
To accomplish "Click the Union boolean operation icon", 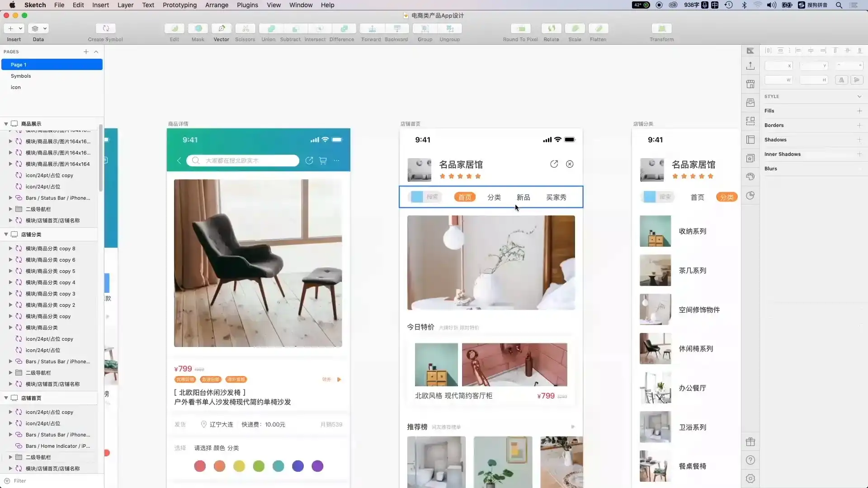I will tap(271, 29).
